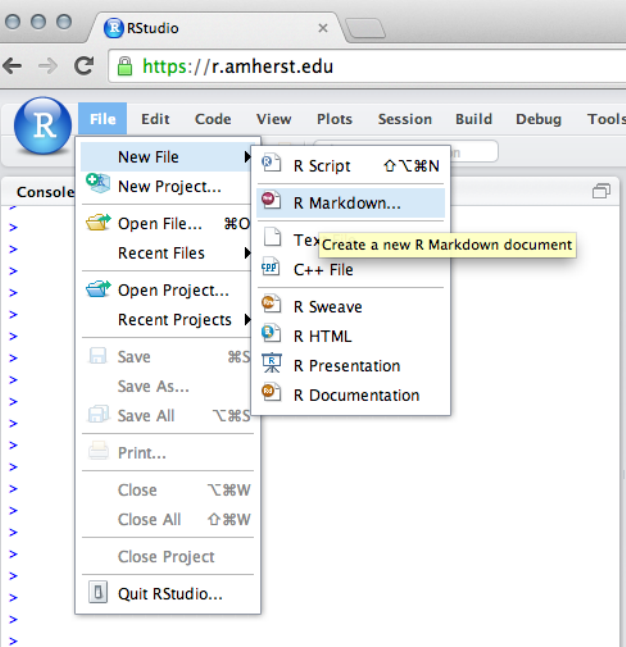Click the green padlock security icon
Image resolution: width=626 pixels, height=647 pixels.
coord(125,66)
